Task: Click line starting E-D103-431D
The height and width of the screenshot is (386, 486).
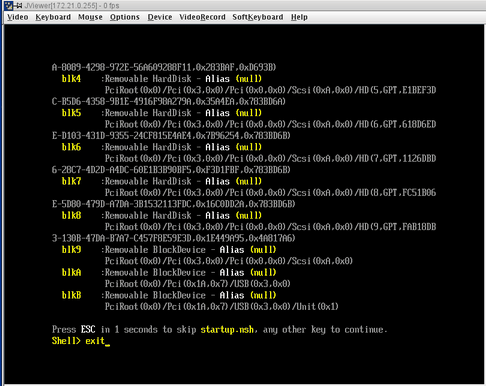Action: coord(171,136)
